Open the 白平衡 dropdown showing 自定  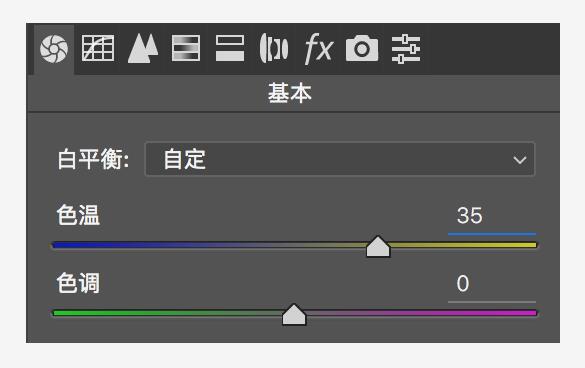(340, 159)
